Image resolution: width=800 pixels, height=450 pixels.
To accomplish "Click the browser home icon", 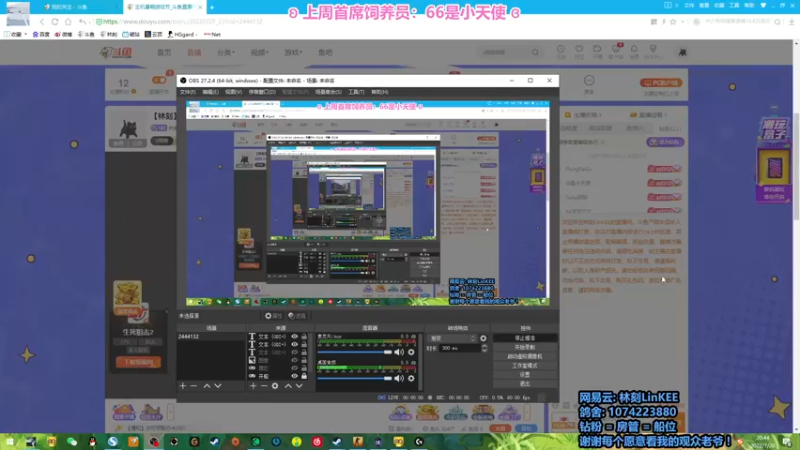I will 68,22.
